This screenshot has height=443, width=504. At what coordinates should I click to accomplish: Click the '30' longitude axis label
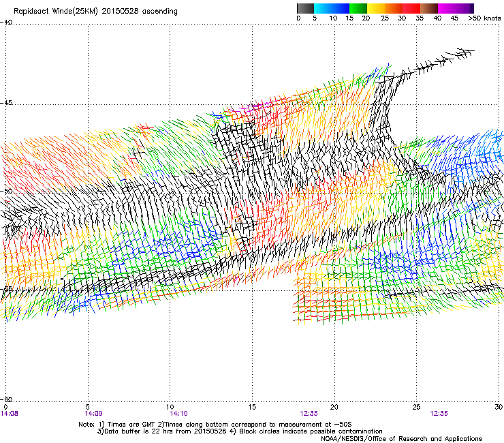499,407
